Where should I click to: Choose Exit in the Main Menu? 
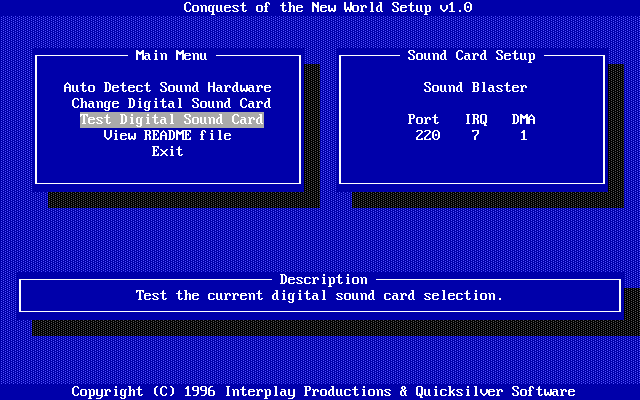167,151
